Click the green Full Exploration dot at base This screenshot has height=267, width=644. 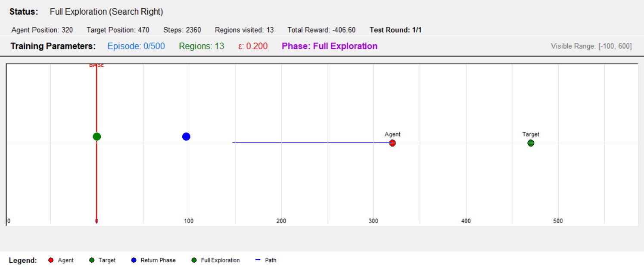(97, 137)
